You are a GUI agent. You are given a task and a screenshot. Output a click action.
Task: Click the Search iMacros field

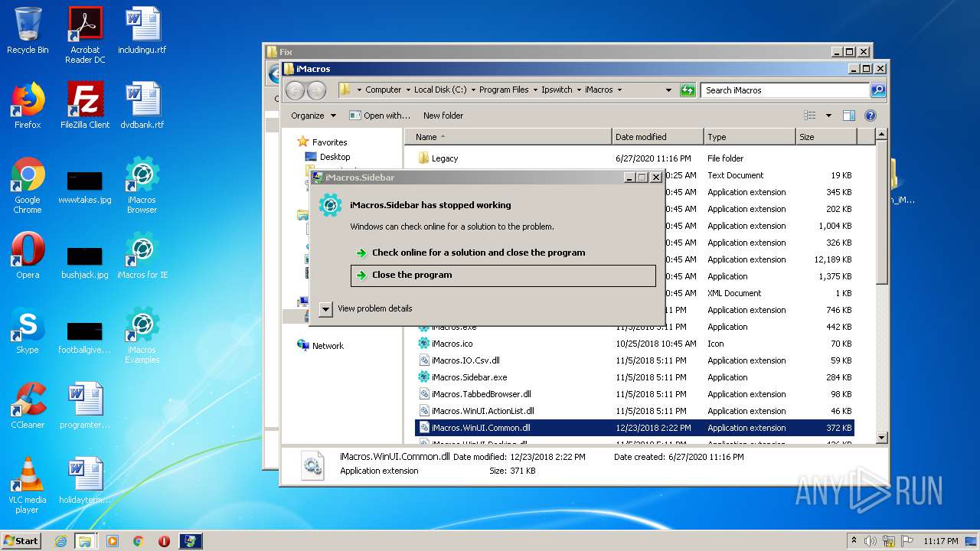(x=785, y=90)
